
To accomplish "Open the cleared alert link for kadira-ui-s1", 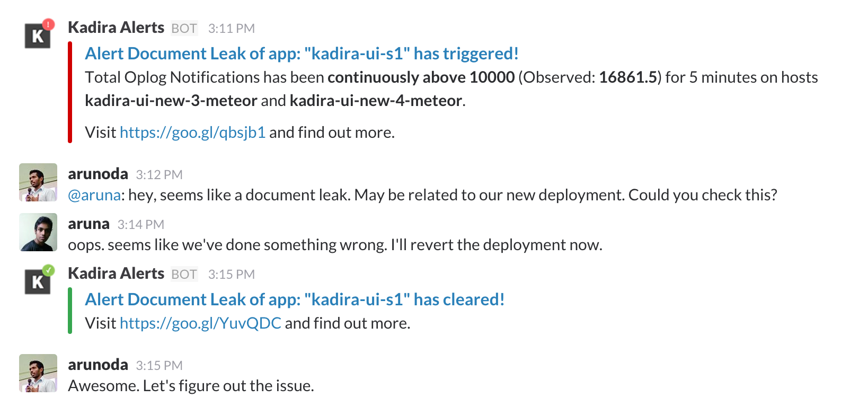I will pos(294,299).
